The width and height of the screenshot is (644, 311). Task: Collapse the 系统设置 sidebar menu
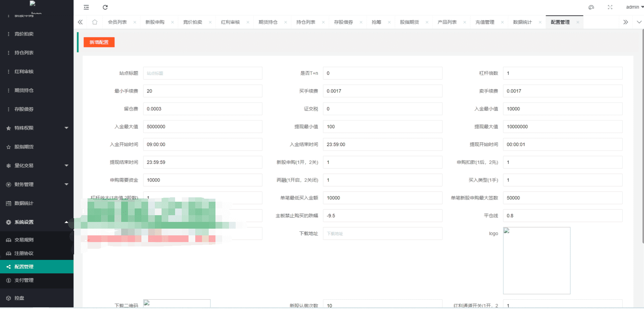(37, 222)
